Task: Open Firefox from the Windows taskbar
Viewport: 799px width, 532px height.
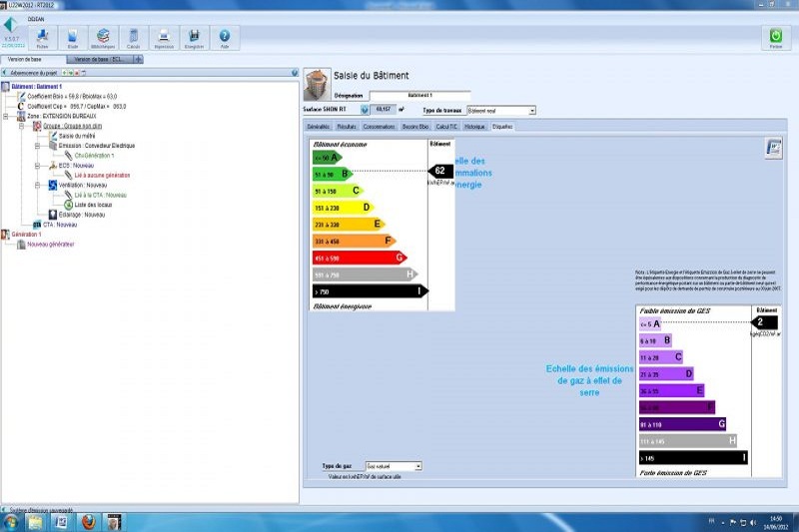Action: 88,522
